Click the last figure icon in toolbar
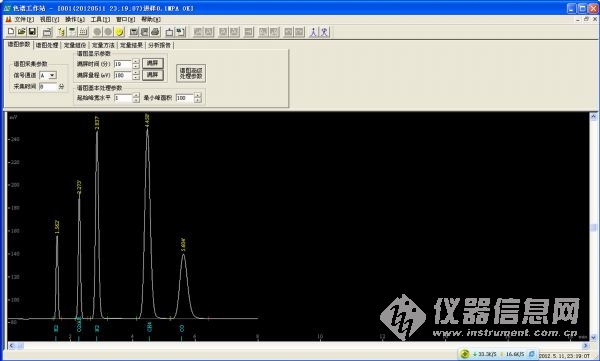Screen dimensions: 600x361 coord(324,32)
